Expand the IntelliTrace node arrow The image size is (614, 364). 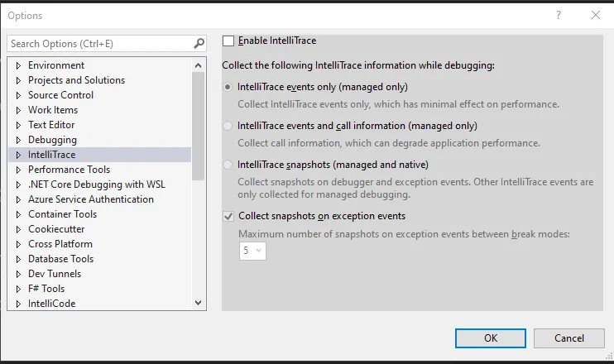18,155
